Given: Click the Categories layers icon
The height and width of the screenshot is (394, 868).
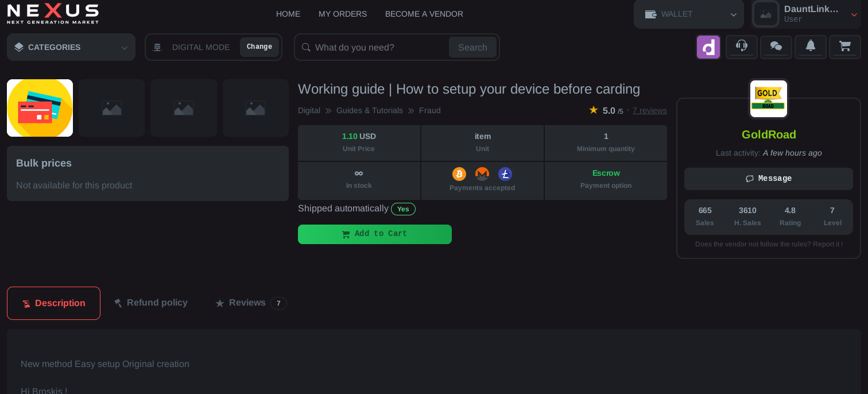Looking at the screenshot, I should point(19,47).
